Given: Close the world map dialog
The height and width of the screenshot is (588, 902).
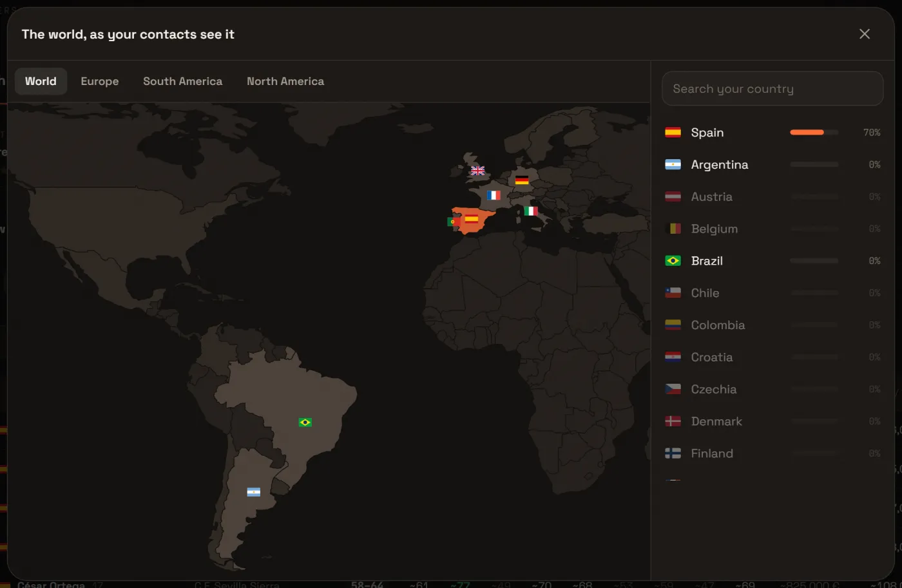Looking at the screenshot, I should point(865,34).
